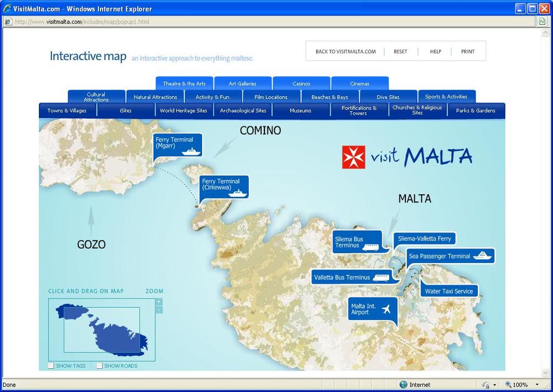The width and height of the screenshot is (553, 392).
Task: Show World Heritage Sites tab
Action: pyautogui.click(x=183, y=110)
